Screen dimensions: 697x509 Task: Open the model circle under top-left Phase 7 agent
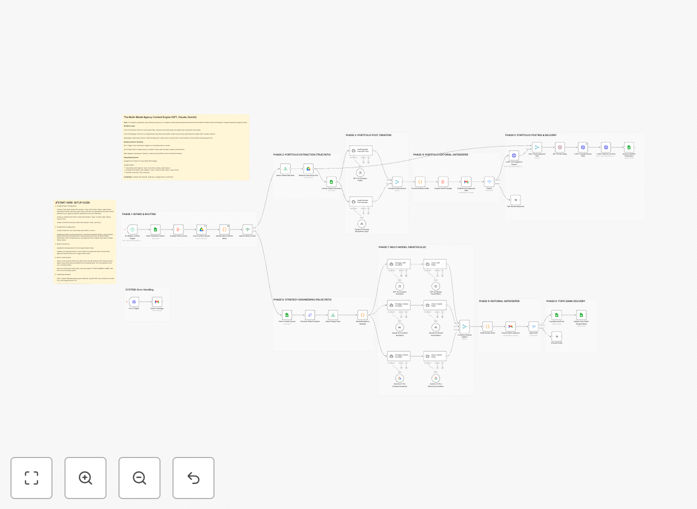399,286
